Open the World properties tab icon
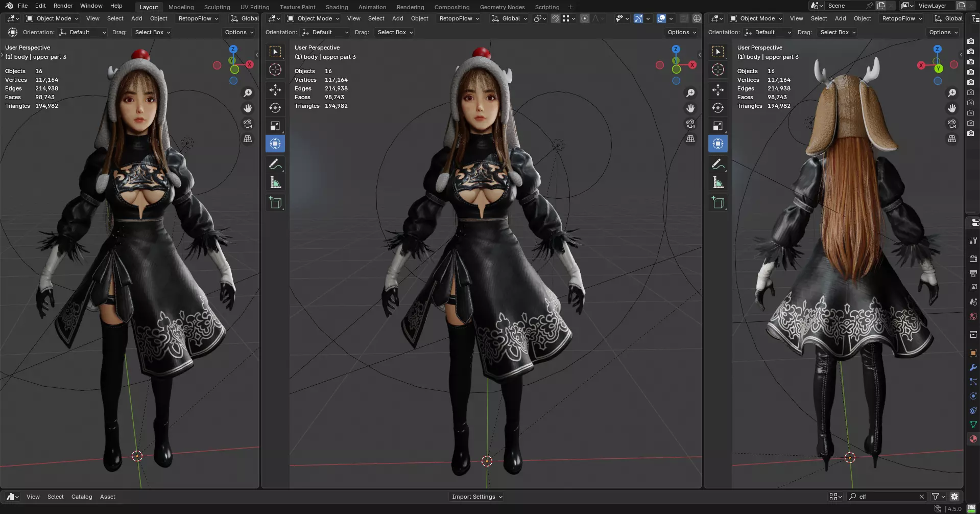980x514 pixels. (x=973, y=316)
